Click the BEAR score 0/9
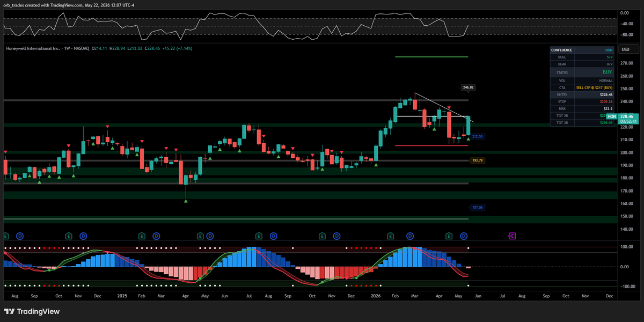Screen dimensions: 644x322 tap(609, 64)
